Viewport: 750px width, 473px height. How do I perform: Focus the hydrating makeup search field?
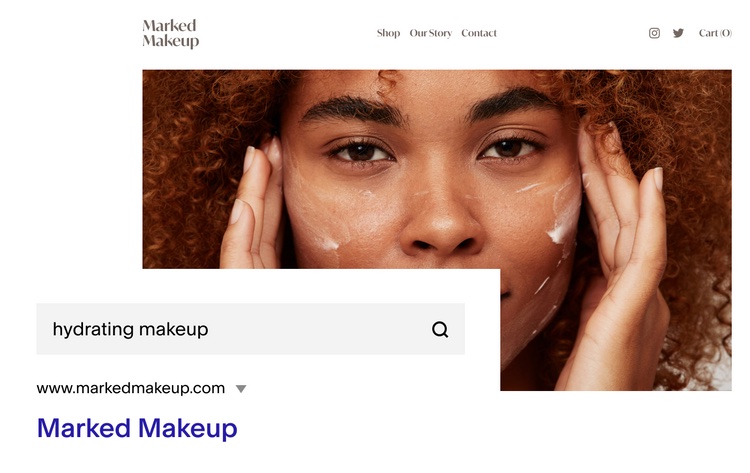[251, 329]
